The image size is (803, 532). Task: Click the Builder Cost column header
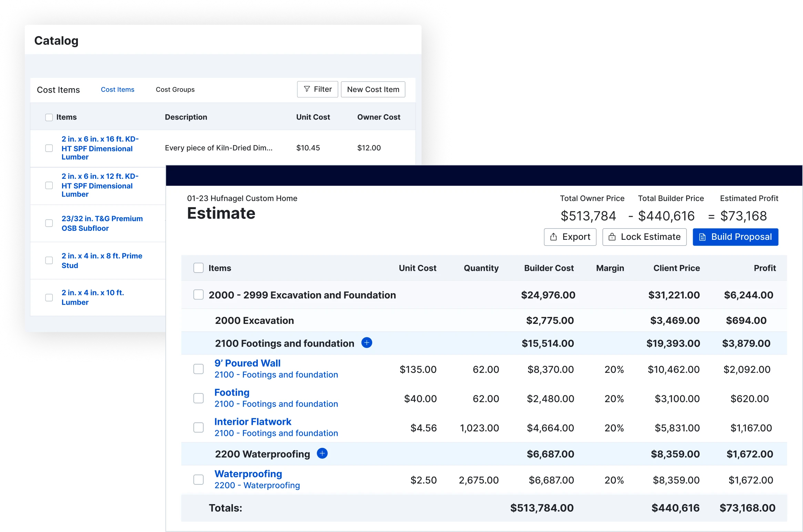pyautogui.click(x=549, y=268)
